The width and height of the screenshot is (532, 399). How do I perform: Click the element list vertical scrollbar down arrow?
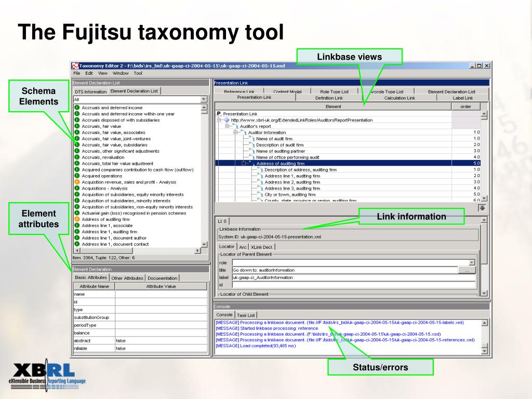(x=204, y=244)
